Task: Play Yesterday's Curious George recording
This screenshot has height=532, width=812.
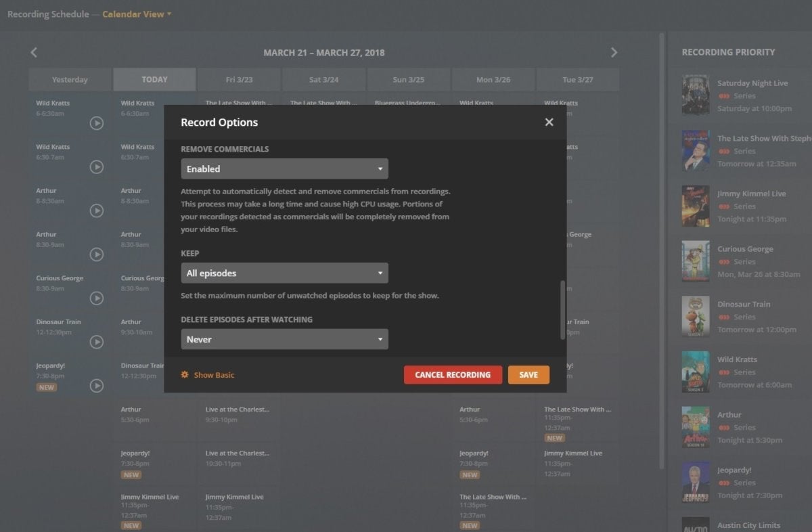Action: (97, 298)
